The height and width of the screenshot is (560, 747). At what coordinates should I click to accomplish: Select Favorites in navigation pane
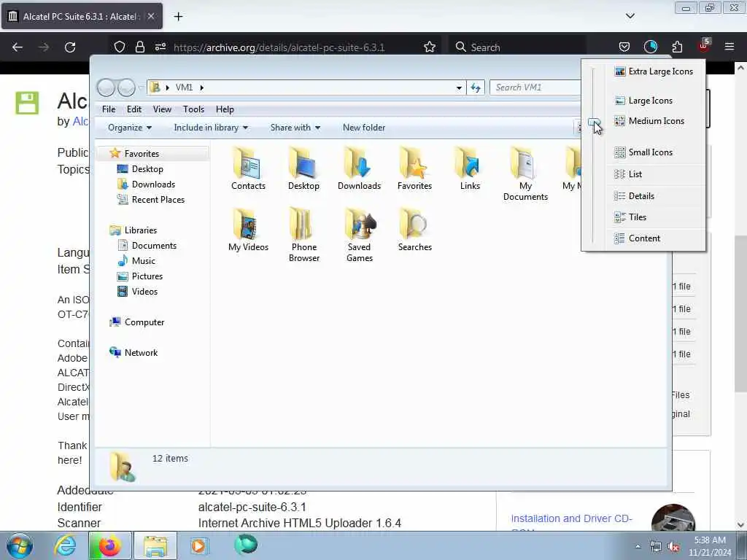(x=142, y=154)
